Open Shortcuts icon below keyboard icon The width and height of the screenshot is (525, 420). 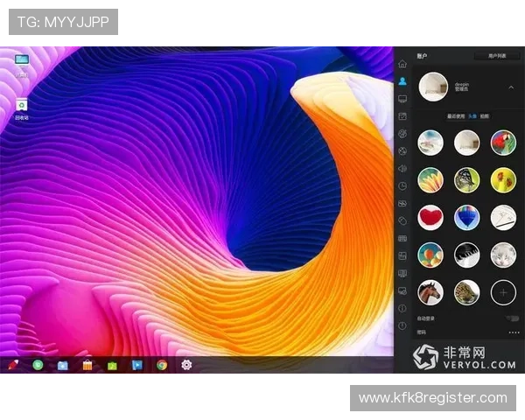pos(402,255)
